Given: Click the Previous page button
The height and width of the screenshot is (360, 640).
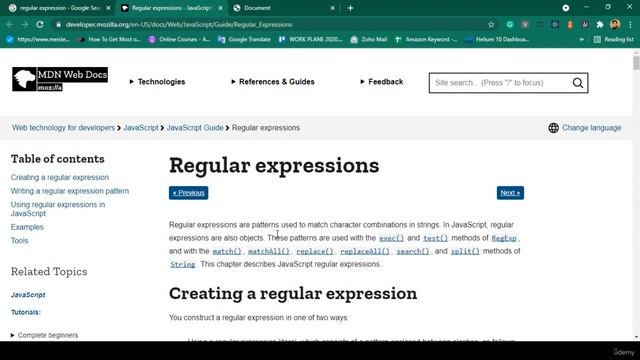Looking at the screenshot, I should pos(189,193).
